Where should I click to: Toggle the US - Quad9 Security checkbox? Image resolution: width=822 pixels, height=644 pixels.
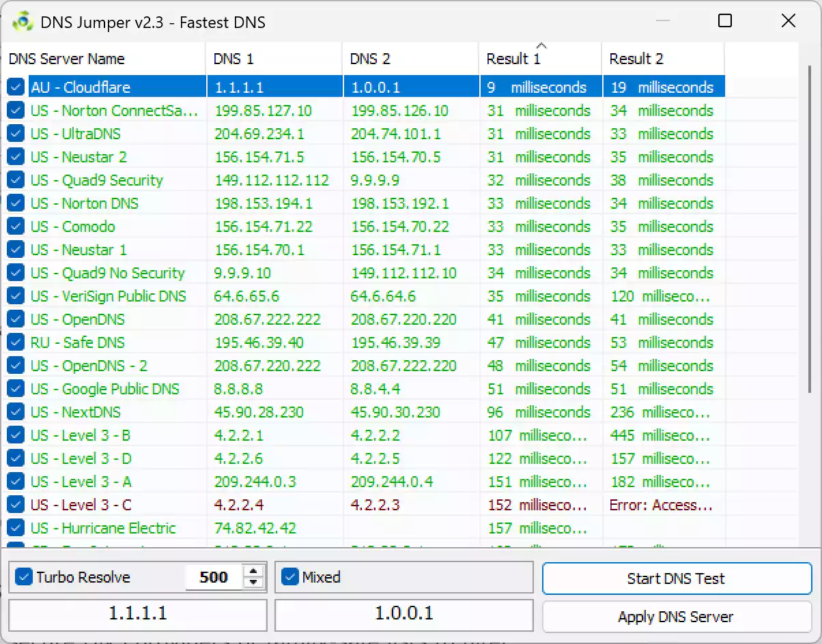[16, 180]
